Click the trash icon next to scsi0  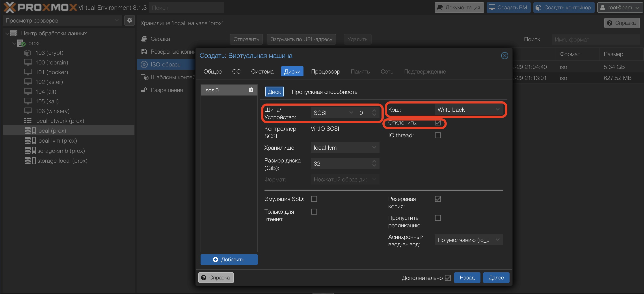251,90
